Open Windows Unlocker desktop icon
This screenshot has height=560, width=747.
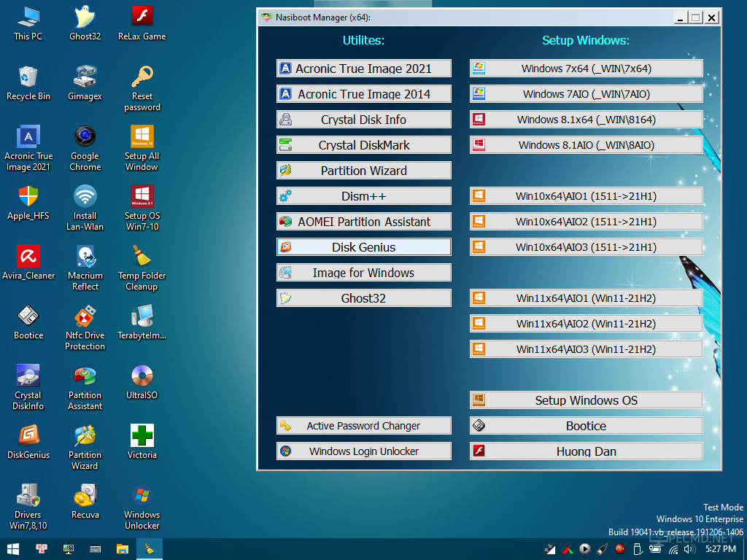click(142, 507)
